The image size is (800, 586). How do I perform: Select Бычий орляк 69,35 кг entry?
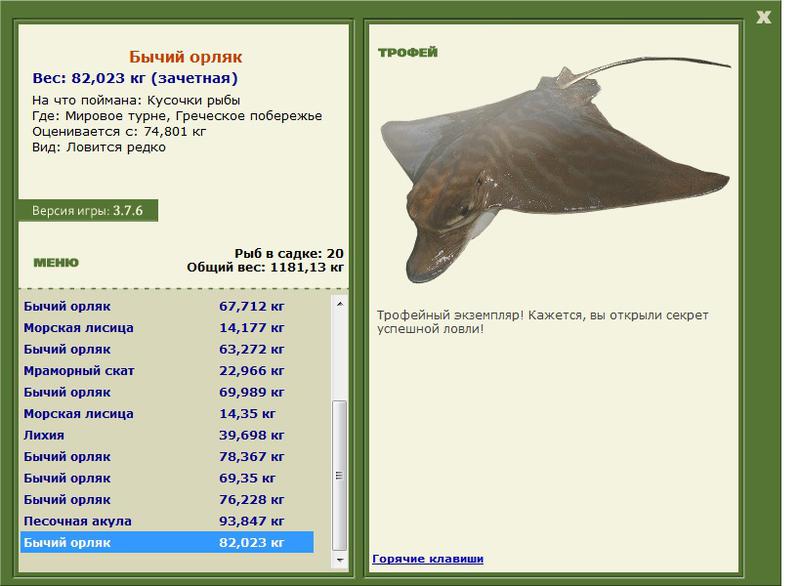click(167, 478)
